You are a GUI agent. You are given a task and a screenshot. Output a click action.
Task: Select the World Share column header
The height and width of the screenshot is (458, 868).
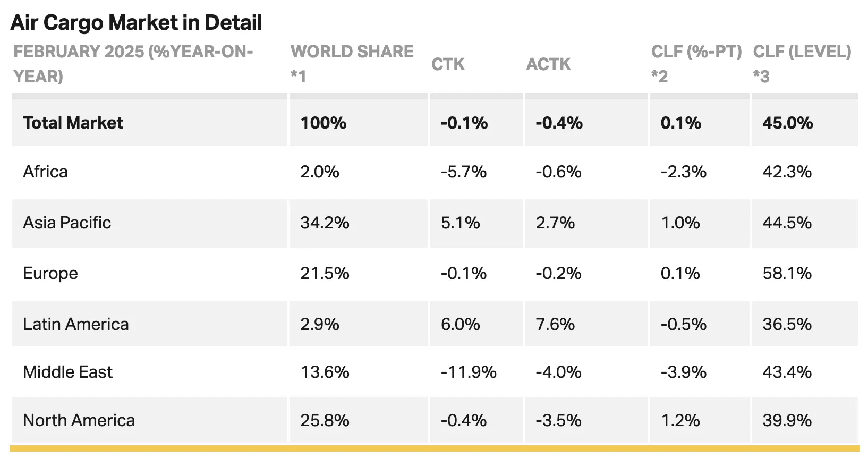point(352,64)
